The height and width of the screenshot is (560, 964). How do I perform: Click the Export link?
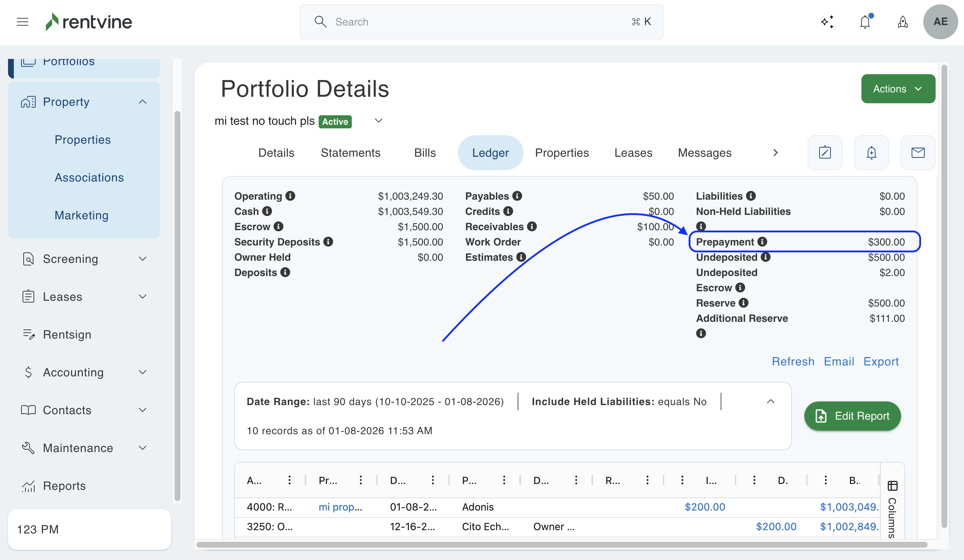tap(881, 361)
